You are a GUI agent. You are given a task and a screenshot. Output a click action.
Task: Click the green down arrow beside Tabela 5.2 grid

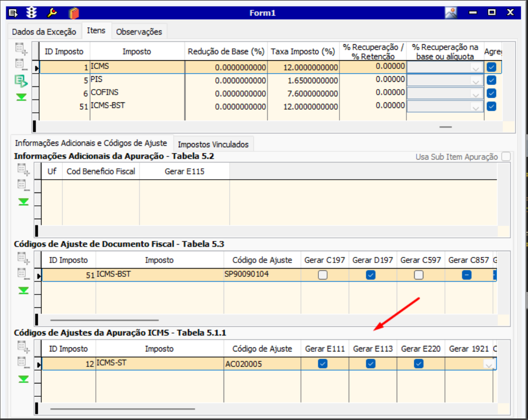coord(23,202)
